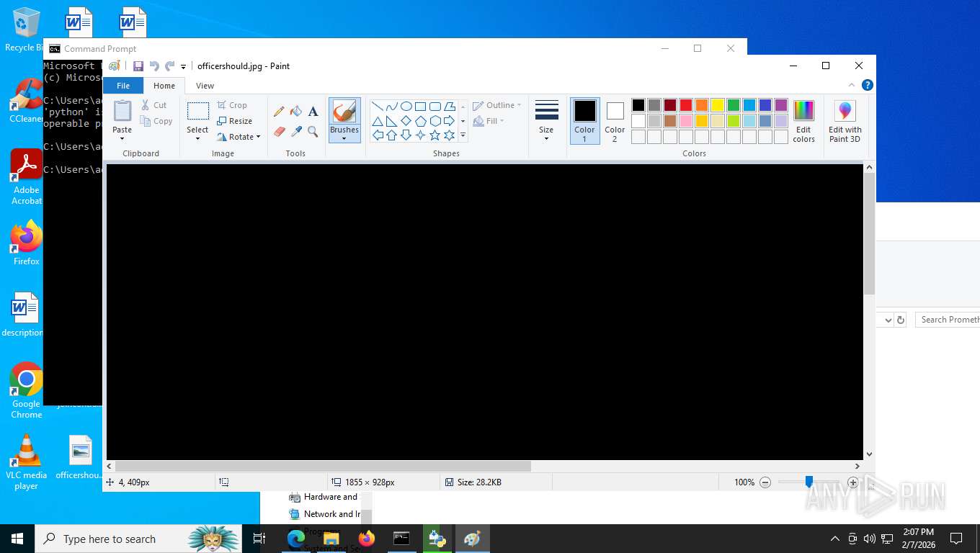Open Customize Quick Access Toolbar dropdown

183,66
